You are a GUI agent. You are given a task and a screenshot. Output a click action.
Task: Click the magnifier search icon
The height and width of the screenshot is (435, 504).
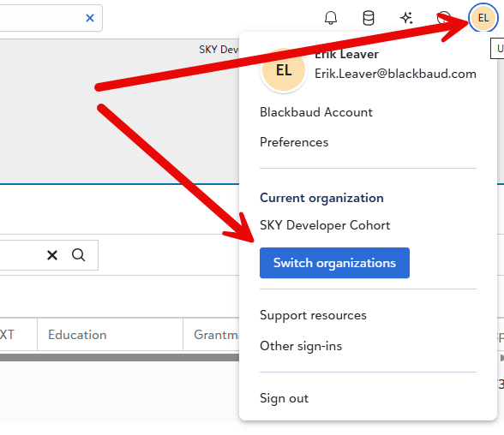coord(79,255)
